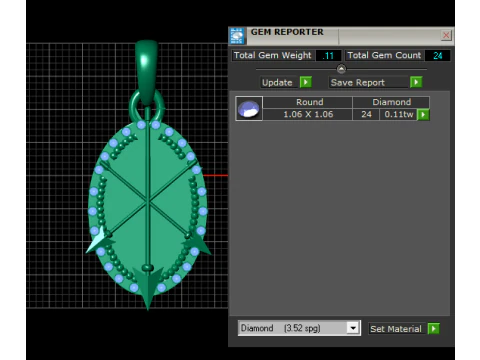Screen dimensions: 480x360
Task: Close the Gem Reporter panel
Action: [446, 35]
